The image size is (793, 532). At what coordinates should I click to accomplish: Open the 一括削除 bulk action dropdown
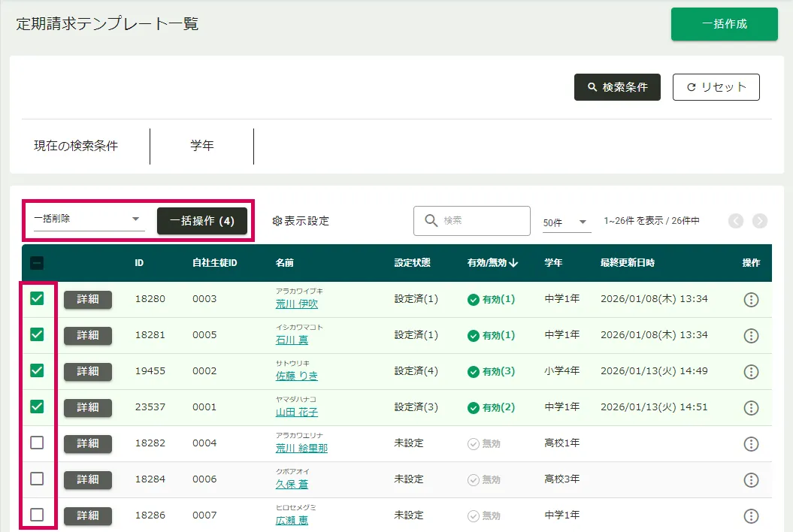(x=88, y=219)
